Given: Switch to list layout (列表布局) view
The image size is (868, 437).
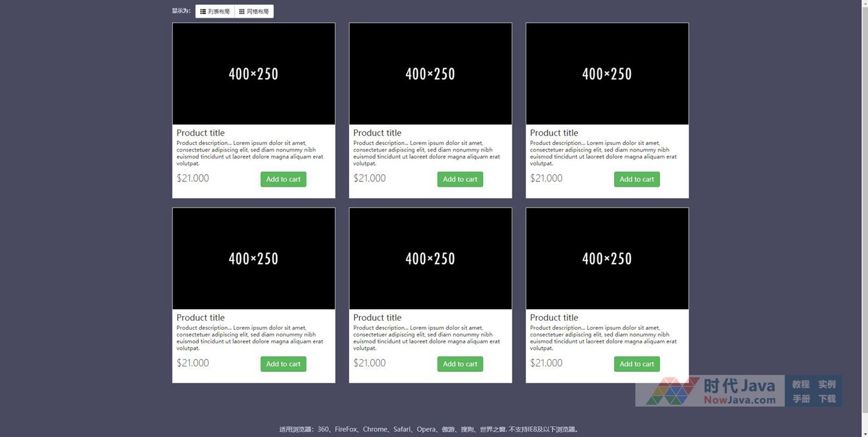Looking at the screenshot, I should click(x=215, y=12).
